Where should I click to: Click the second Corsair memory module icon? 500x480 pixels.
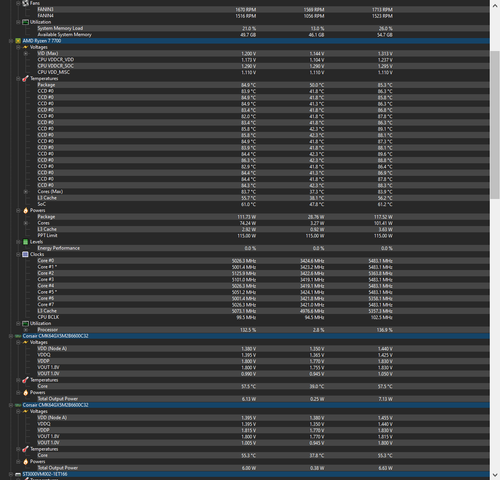tap(18, 405)
